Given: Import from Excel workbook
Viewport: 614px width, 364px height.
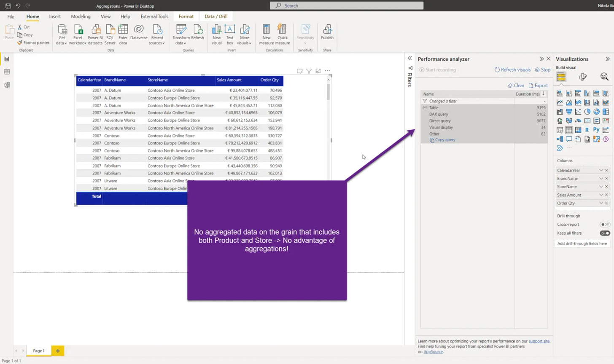Looking at the screenshot, I should (78, 35).
